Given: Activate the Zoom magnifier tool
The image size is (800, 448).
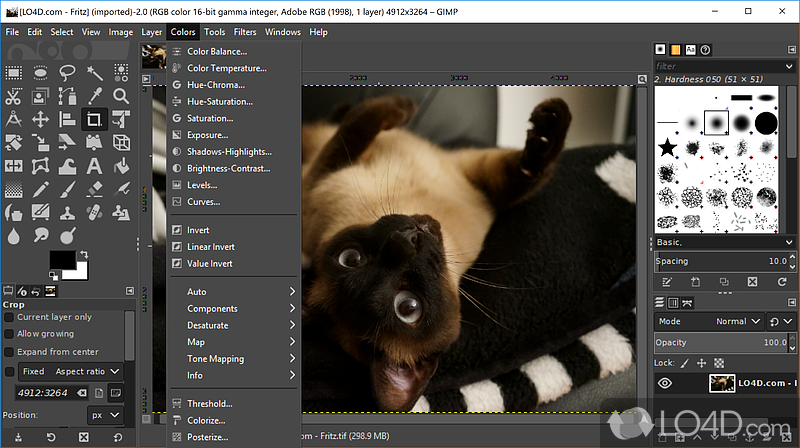Looking at the screenshot, I should point(121,96).
